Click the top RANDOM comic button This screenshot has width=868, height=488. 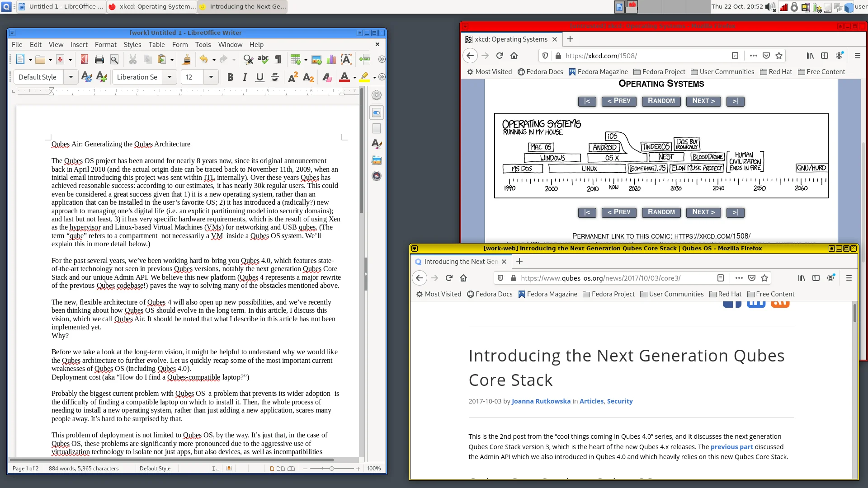click(x=661, y=101)
